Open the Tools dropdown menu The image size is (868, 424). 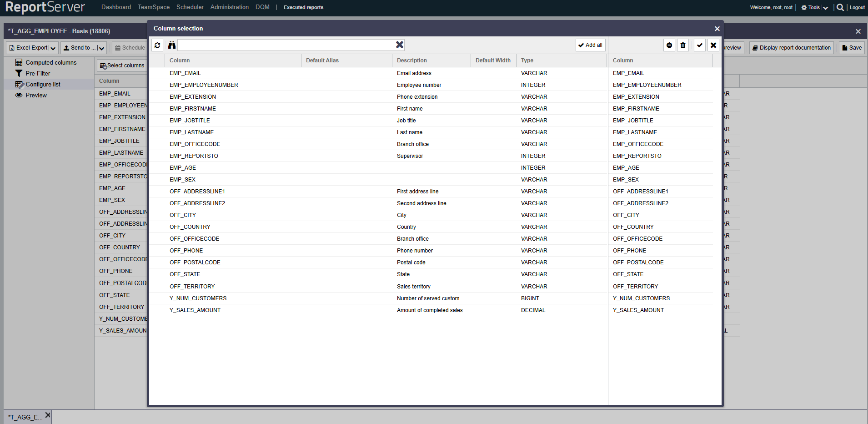814,7
